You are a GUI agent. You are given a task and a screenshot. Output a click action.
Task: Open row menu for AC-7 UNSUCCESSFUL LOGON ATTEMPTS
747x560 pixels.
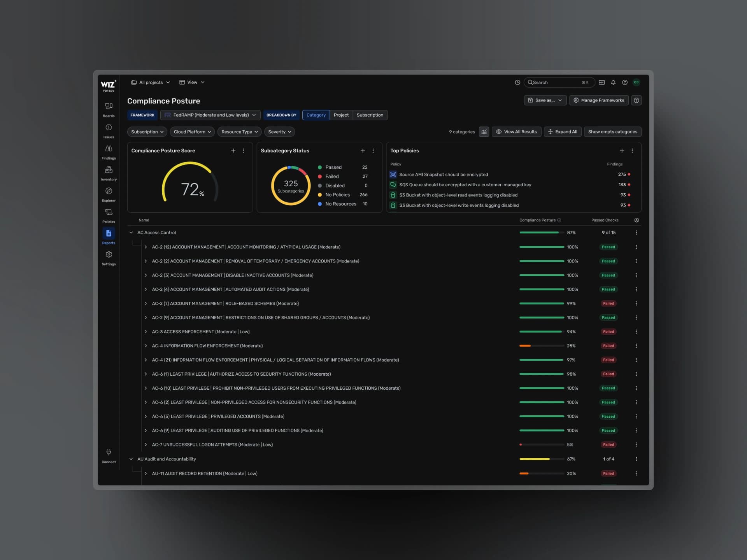pos(637,444)
